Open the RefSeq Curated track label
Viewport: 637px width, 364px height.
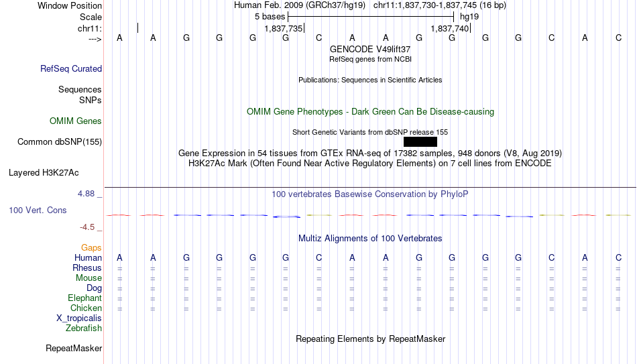pyautogui.click(x=70, y=68)
